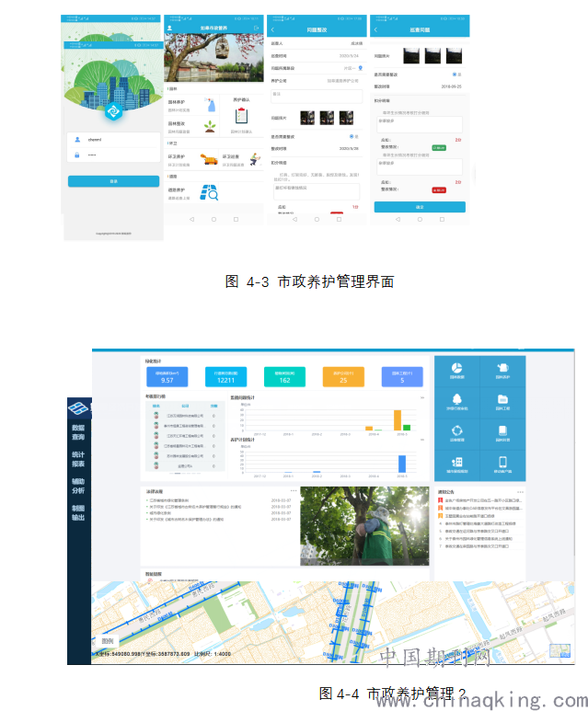Screen dimensions: 588x711
Task: Open the pie chart data tile
Action: click(457, 371)
